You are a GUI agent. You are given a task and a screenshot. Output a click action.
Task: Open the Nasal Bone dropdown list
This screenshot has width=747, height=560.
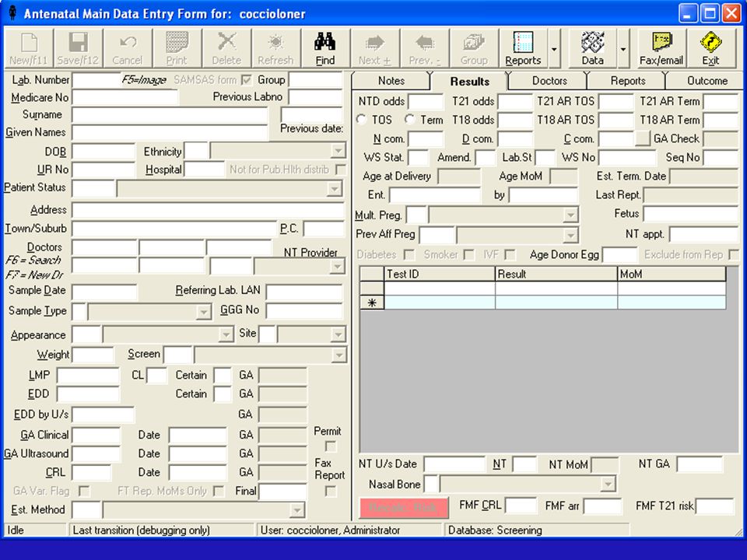[x=608, y=485]
